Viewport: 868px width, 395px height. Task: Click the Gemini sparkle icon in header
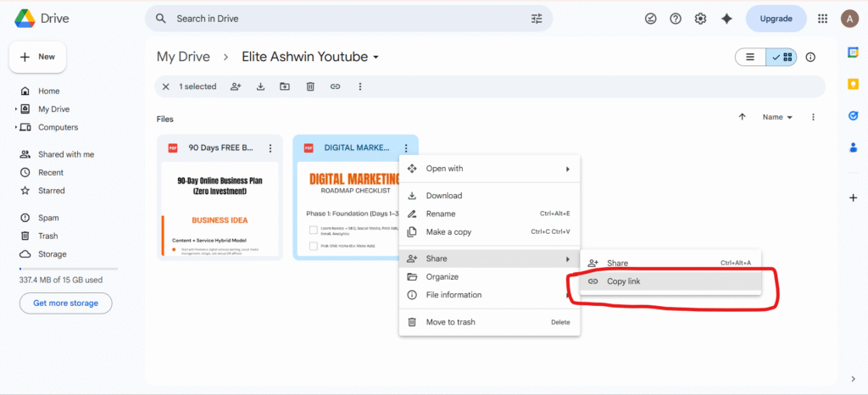coord(726,19)
